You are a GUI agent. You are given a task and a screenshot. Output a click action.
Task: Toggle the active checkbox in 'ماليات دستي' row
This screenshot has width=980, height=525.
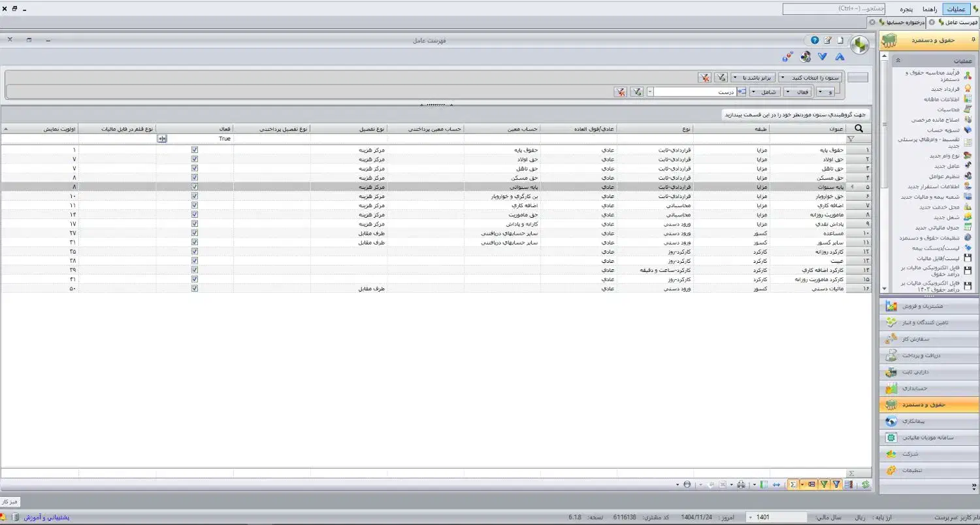[194, 288]
